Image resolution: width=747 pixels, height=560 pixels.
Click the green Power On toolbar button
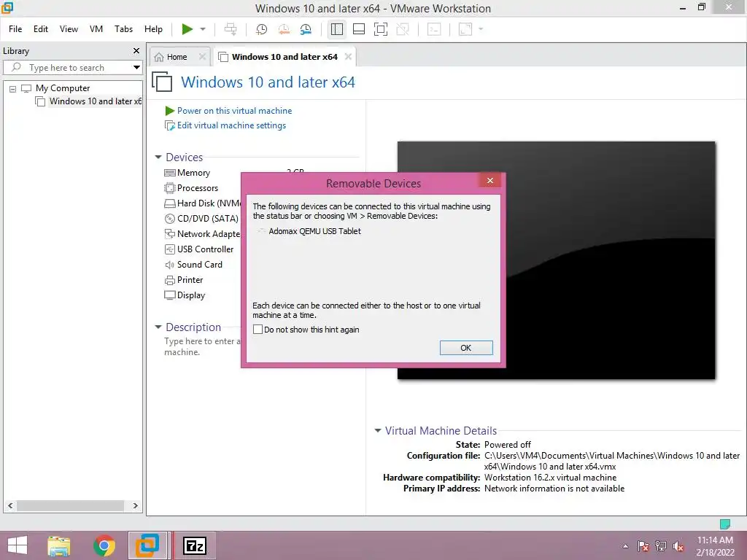click(x=187, y=29)
